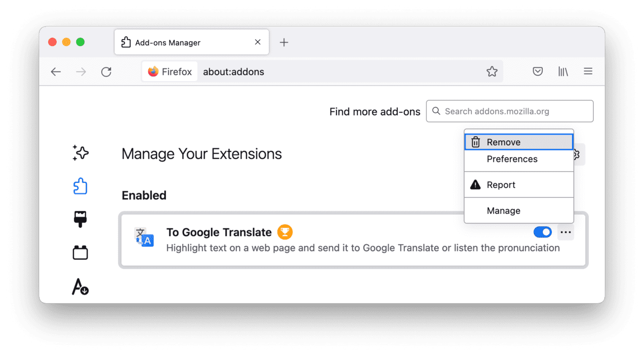Open the Themes paintbrush sidebar icon
This screenshot has width=644, height=355.
[80, 219]
